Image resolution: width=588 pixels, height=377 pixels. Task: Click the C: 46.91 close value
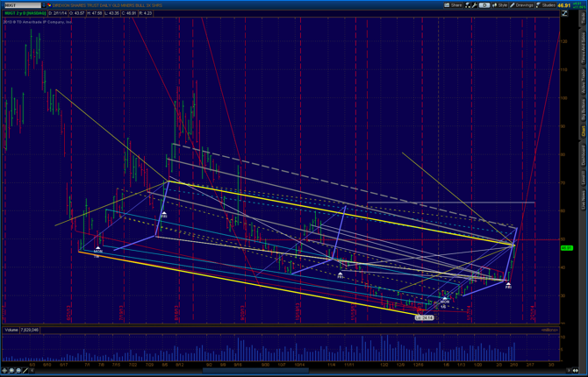click(x=129, y=13)
